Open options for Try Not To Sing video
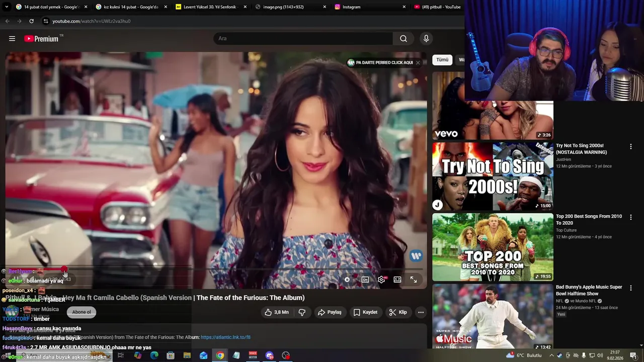This screenshot has height=362, width=644. click(630, 147)
